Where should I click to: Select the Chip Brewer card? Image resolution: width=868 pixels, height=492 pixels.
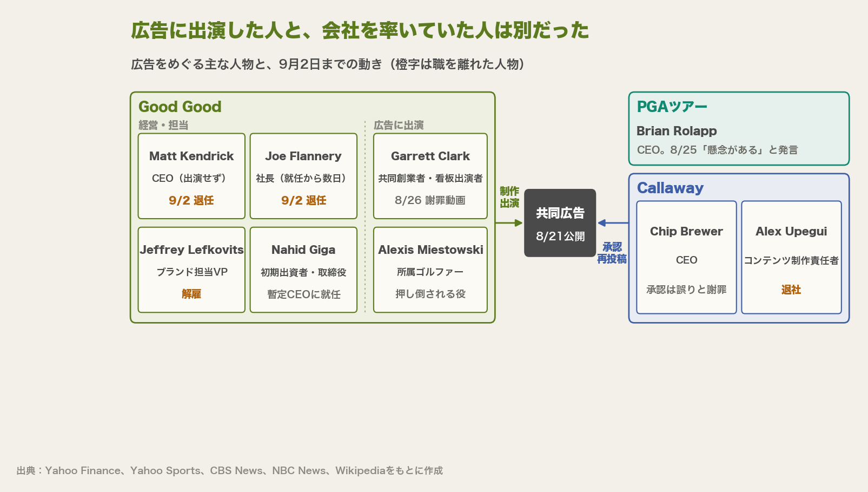686,257
